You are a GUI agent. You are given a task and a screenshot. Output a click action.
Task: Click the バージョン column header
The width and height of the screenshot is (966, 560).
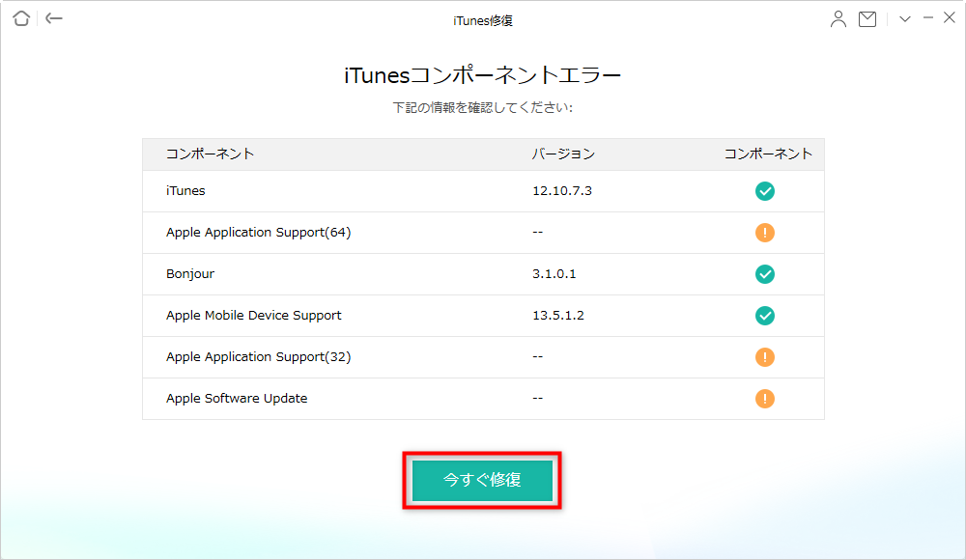pos(563,154)
